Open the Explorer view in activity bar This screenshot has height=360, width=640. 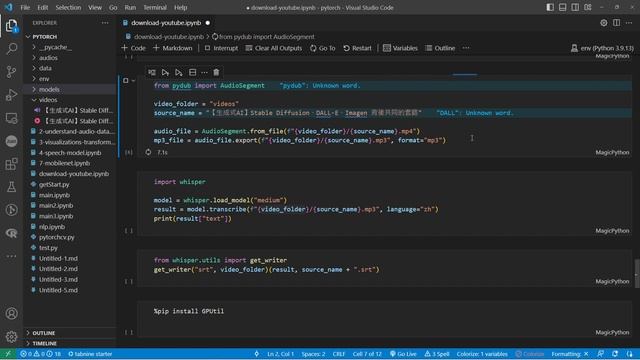[11, 26]
